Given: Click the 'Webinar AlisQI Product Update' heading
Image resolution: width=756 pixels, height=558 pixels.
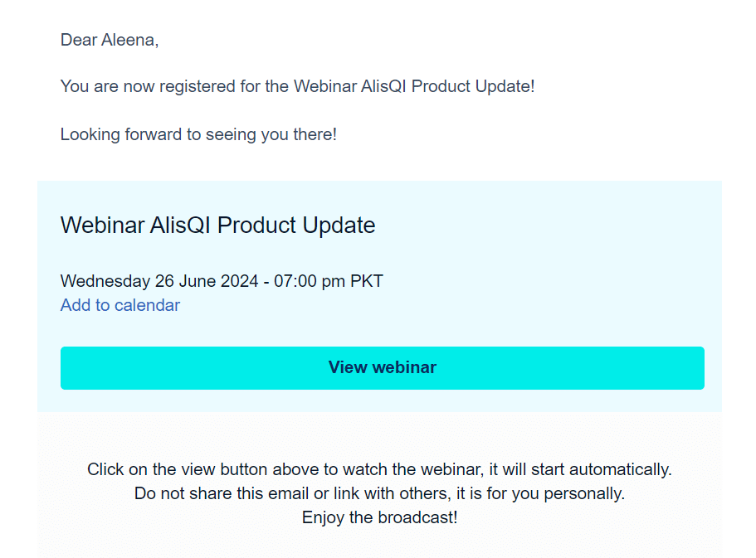Looking at the screenshot, I should point(217,225).
